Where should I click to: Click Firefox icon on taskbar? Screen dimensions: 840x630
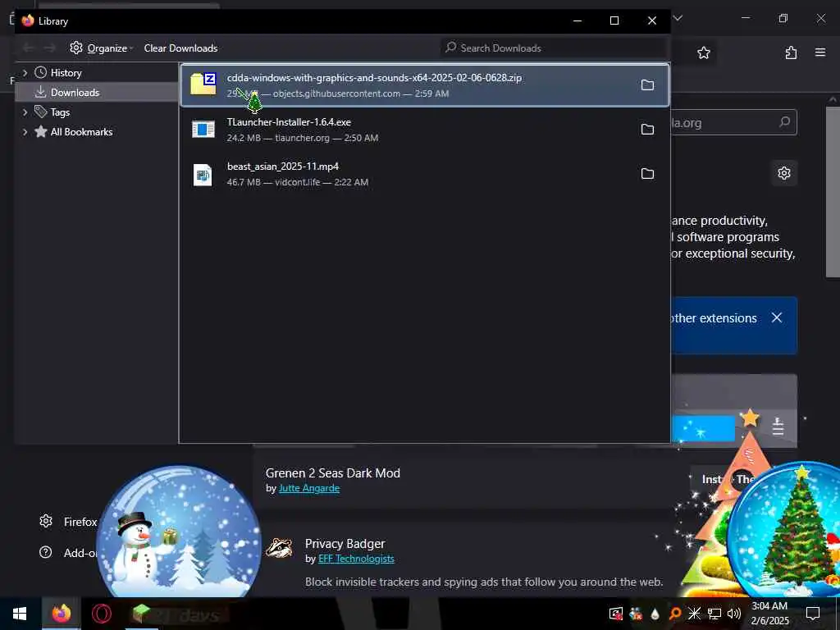tap(61, 614)
